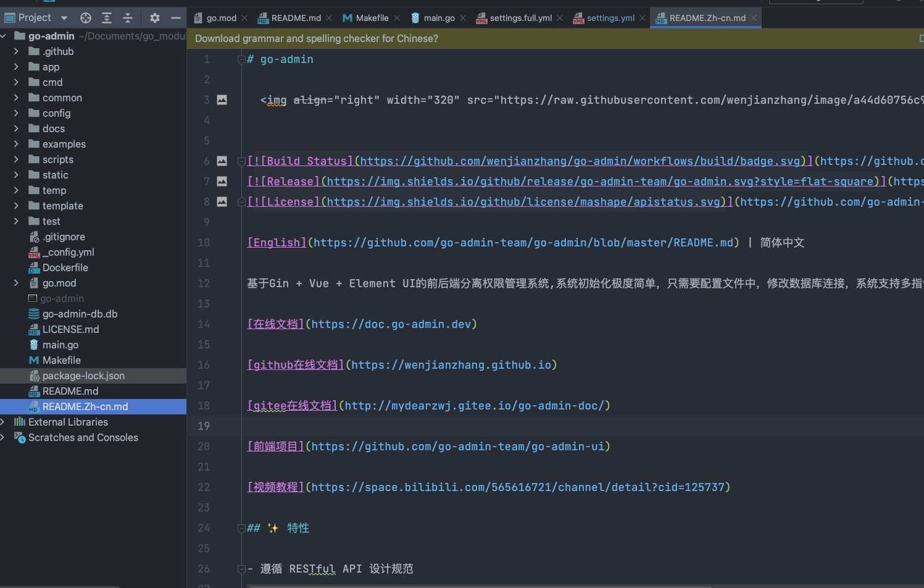924x588 pixels.
Task: Click the image preview icon beside line 6
Action: [222, 161]
